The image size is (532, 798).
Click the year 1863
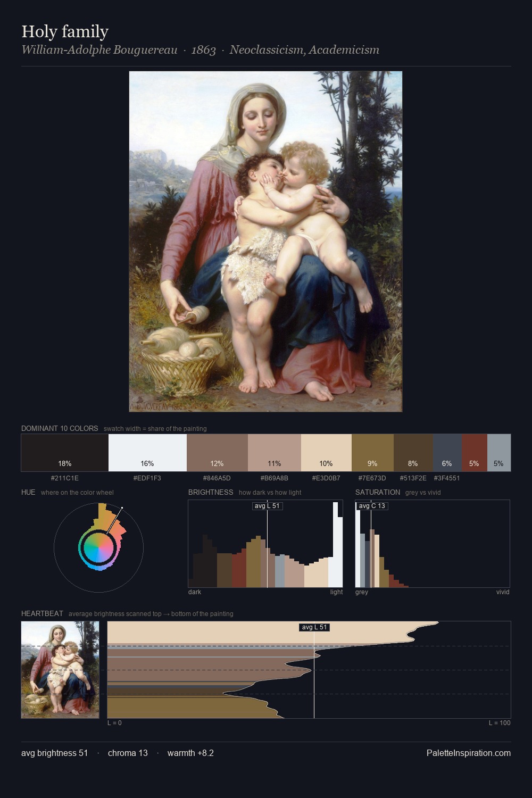point(204,50)
